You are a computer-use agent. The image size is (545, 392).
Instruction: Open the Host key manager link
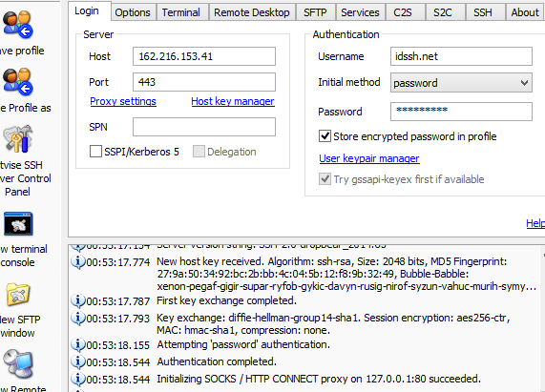233,101
